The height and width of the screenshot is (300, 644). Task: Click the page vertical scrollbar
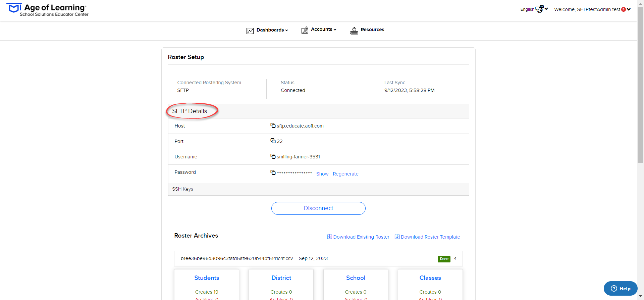(x=640, y=85)
